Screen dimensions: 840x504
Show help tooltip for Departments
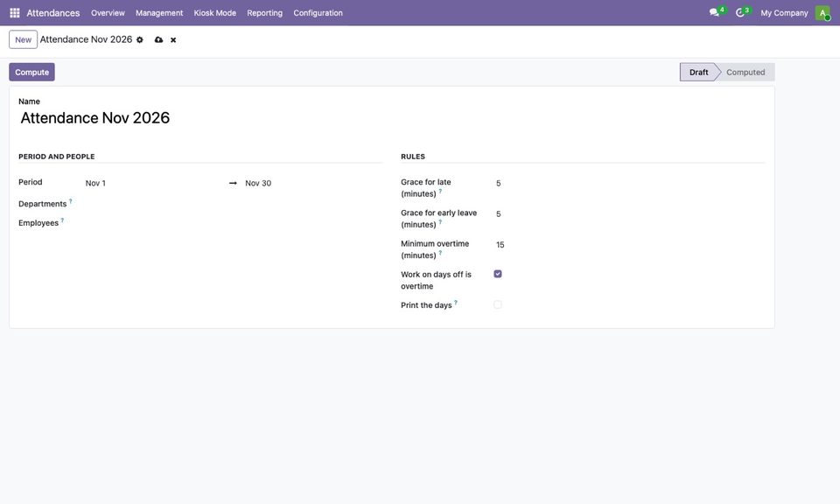[70, 201]
